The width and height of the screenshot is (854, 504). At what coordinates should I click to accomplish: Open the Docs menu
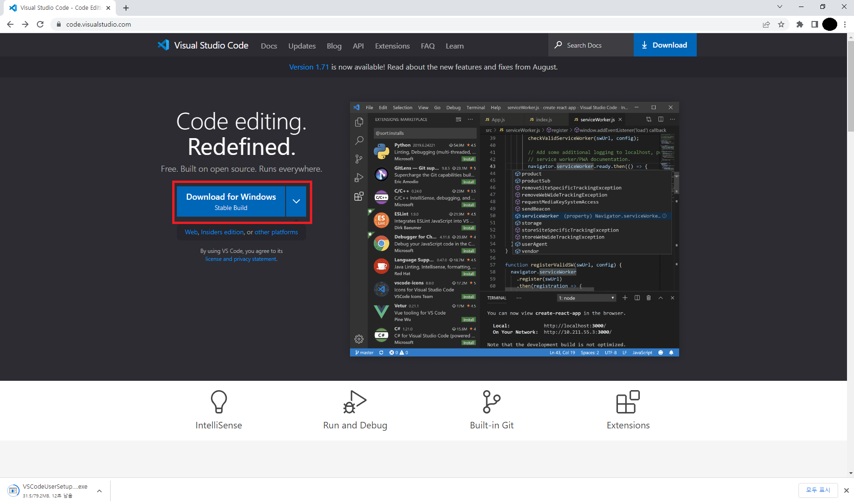(x=269, y=46)
